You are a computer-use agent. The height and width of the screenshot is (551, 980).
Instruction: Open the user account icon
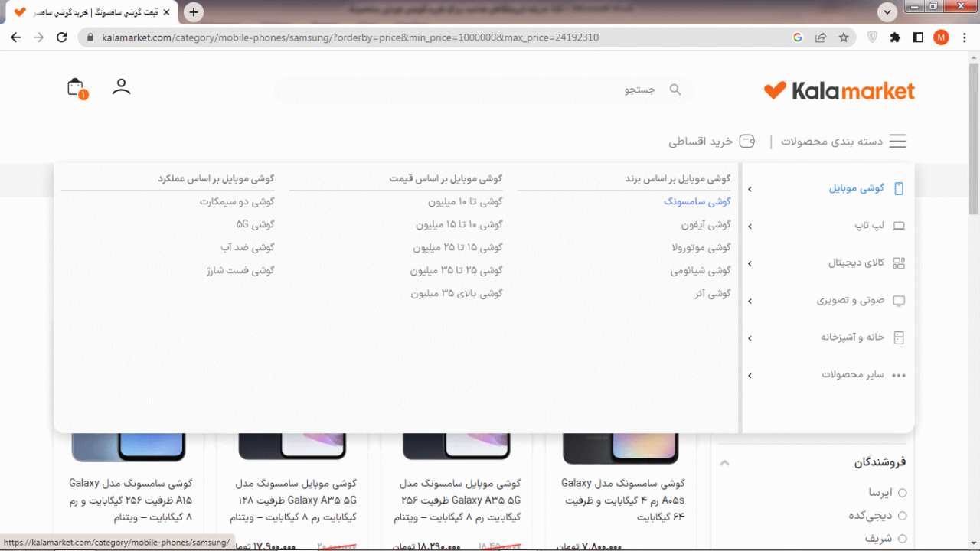click(121, 86)
